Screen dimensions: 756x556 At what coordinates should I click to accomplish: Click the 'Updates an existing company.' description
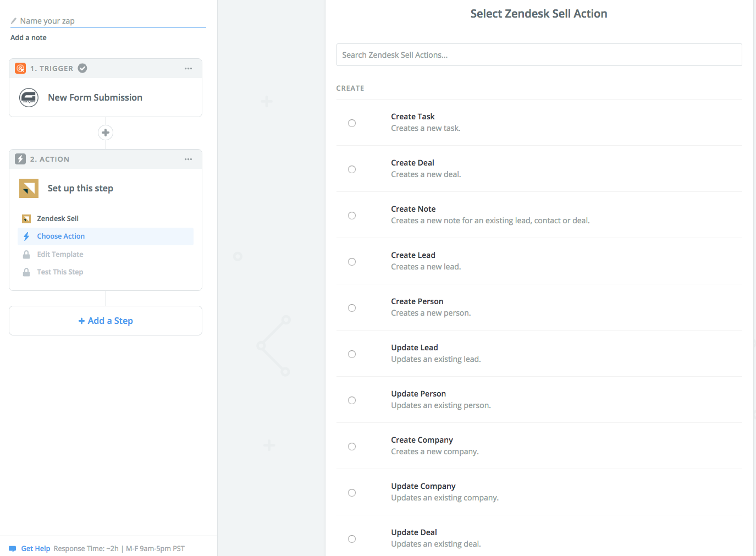(445, 498)
